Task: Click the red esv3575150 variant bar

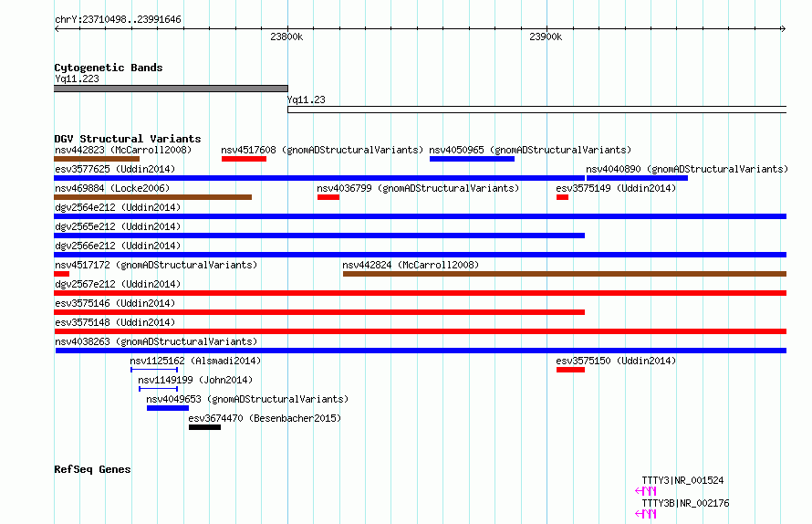Action: coord(570,370)
